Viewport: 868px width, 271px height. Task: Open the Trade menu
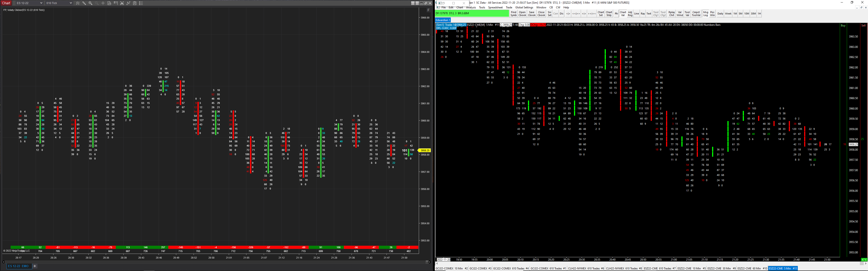(x=509, y=7)
